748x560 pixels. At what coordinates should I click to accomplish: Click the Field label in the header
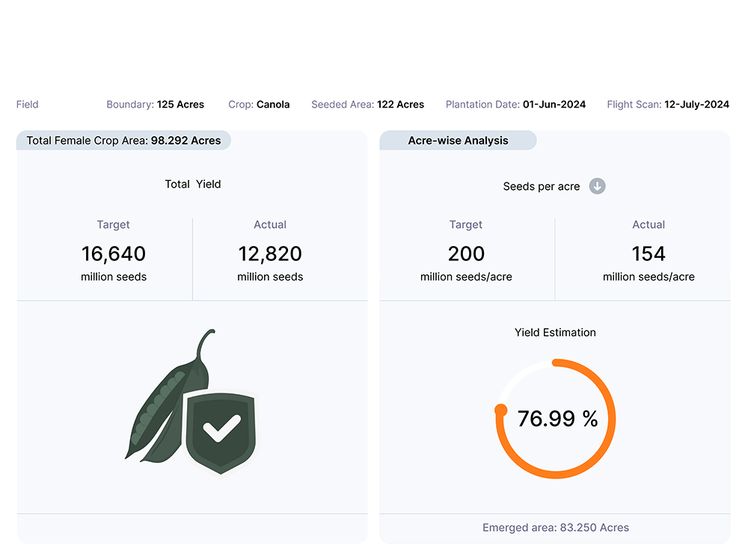click(x=27, y=105)
